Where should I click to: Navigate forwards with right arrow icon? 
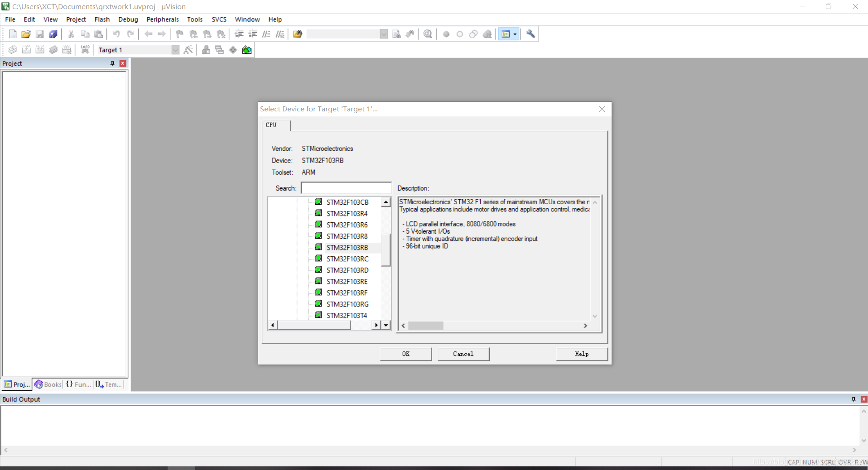[162, 34]
